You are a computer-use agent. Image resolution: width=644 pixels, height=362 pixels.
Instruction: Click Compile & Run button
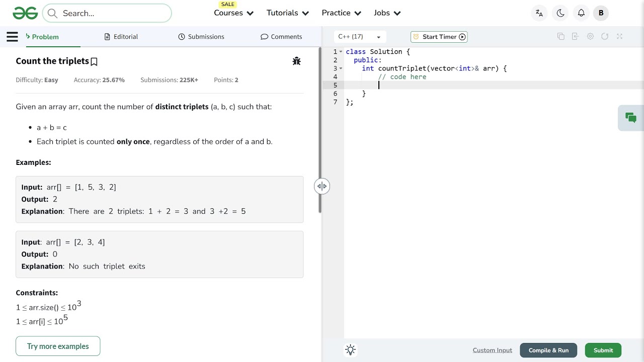[548, 350]
